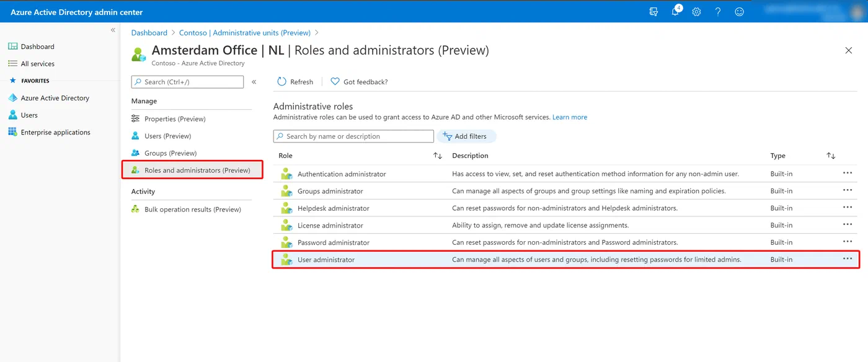Open the directory and subscription filter icon
This screenshot has width=868, height=362.
click(653, 12)
